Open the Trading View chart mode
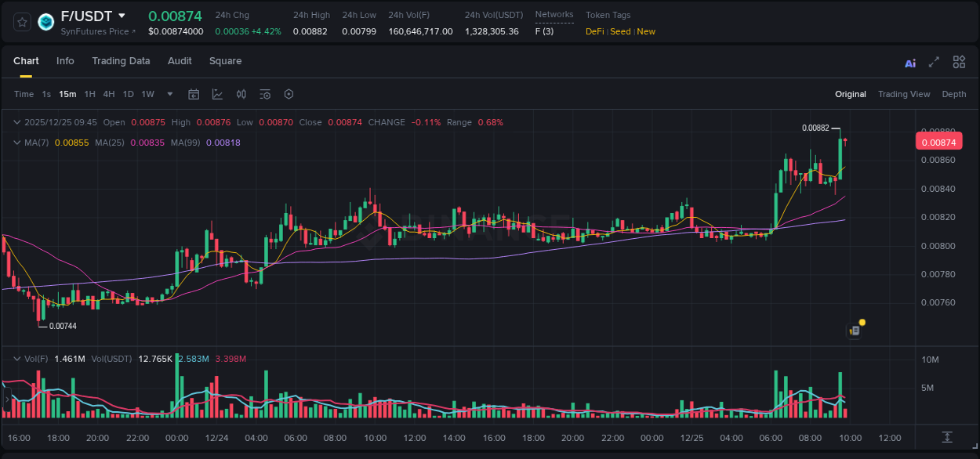This screenshot has width=980, height=459. [904, 94]
